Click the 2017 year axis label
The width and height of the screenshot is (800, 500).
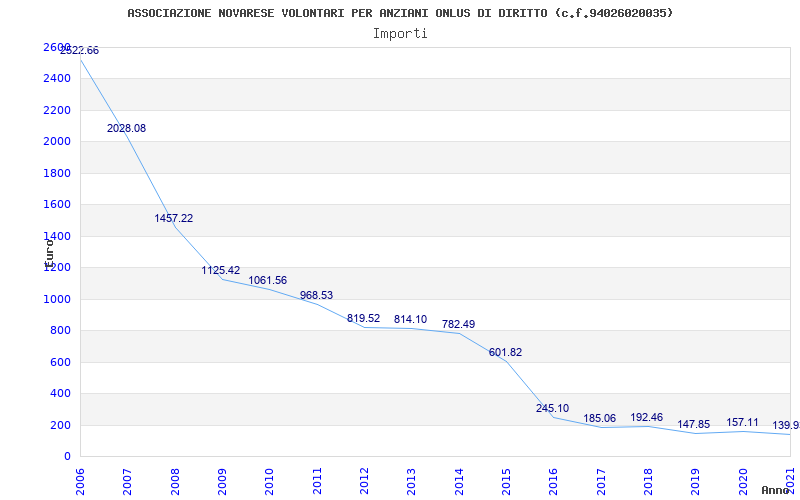pos(601,482)
